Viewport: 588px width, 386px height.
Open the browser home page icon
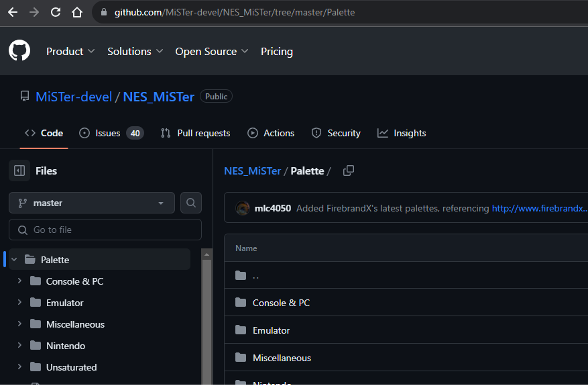tap(77, 12)
